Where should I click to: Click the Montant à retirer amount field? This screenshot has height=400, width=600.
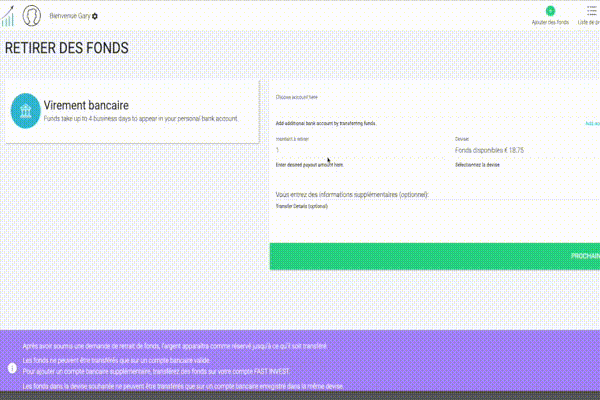point(360,150)
